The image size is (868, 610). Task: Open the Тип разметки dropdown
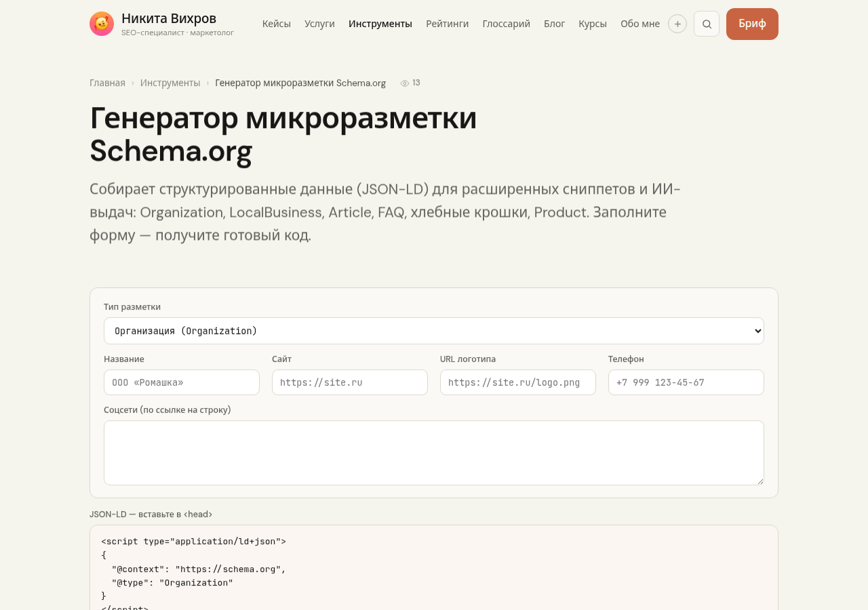pos(434,331)
